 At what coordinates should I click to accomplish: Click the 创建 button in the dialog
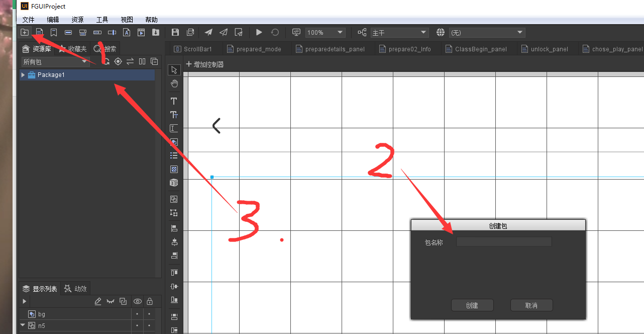click(x=472, y=305)
